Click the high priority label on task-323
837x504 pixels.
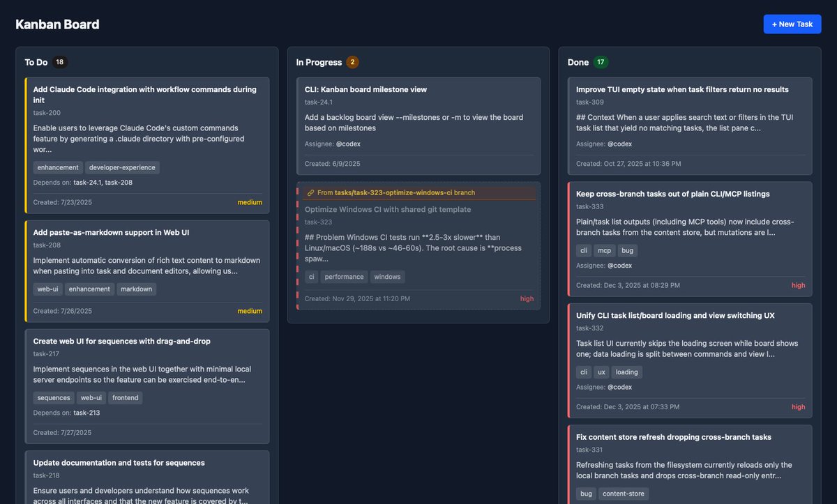click(x=527, y=298)
